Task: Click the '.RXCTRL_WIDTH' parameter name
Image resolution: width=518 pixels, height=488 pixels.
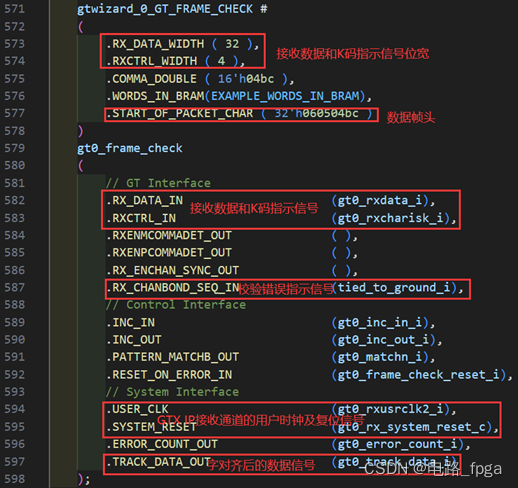Action: tap(152, 61)
